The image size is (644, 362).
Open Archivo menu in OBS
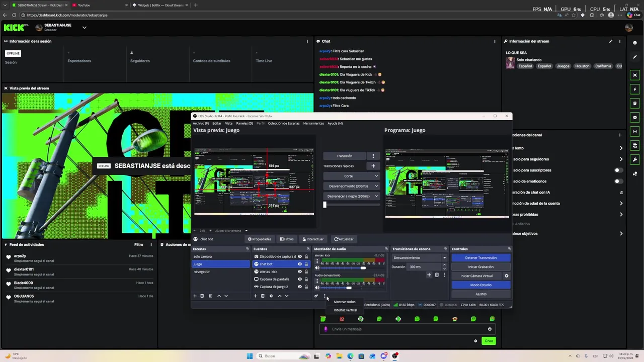[x=201, y=123]
